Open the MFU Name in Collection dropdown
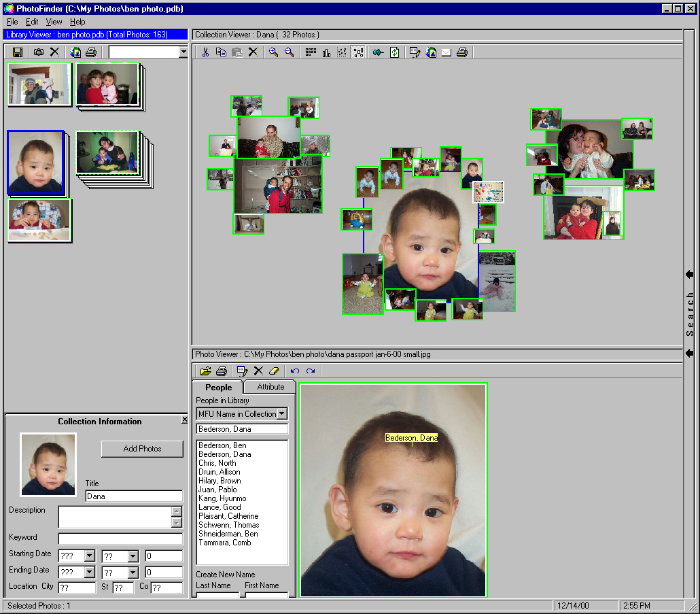700x614 pixels. 283,413
